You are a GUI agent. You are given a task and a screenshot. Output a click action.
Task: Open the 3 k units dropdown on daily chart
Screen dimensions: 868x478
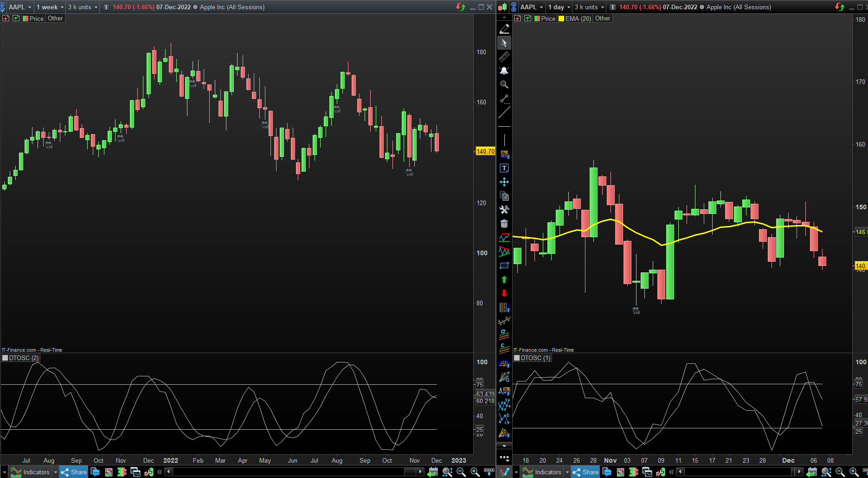tap(590, 7)
